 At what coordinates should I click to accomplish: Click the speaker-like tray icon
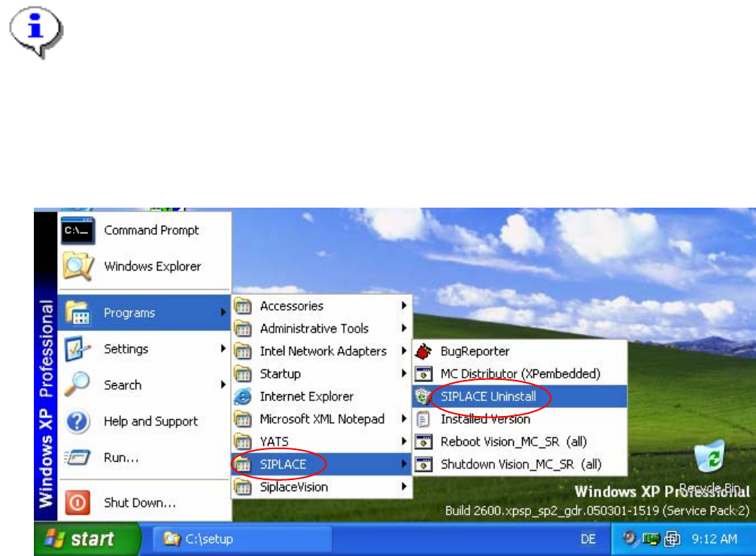pos(629,538)
